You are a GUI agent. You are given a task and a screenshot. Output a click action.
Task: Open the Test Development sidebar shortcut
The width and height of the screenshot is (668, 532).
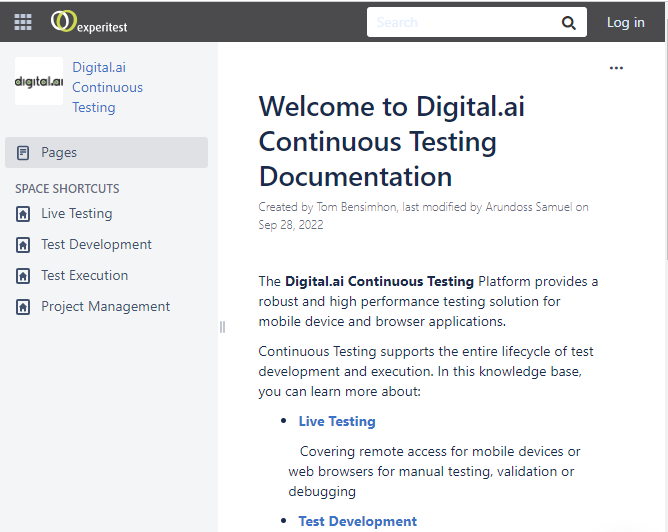[96, 244]
